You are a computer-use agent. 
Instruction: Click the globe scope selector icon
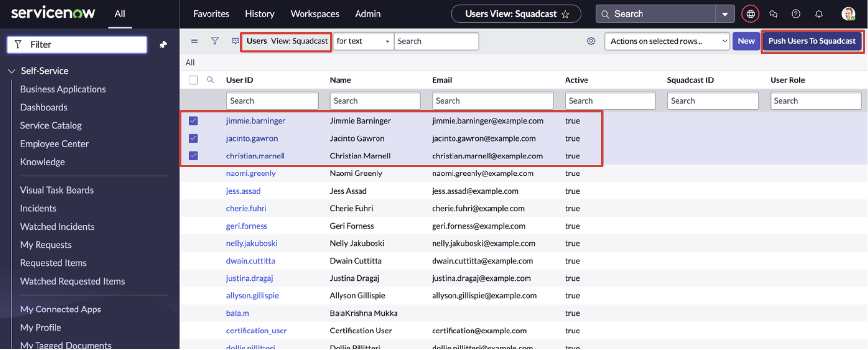point(750,14)
